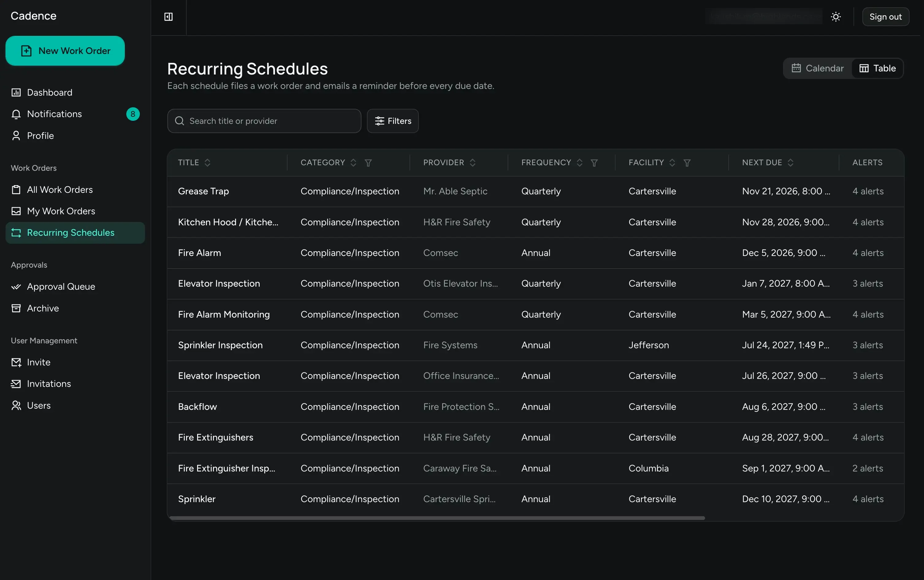
Task: Click Dec 10, 2027 next due cell
Action: point(785,499)
